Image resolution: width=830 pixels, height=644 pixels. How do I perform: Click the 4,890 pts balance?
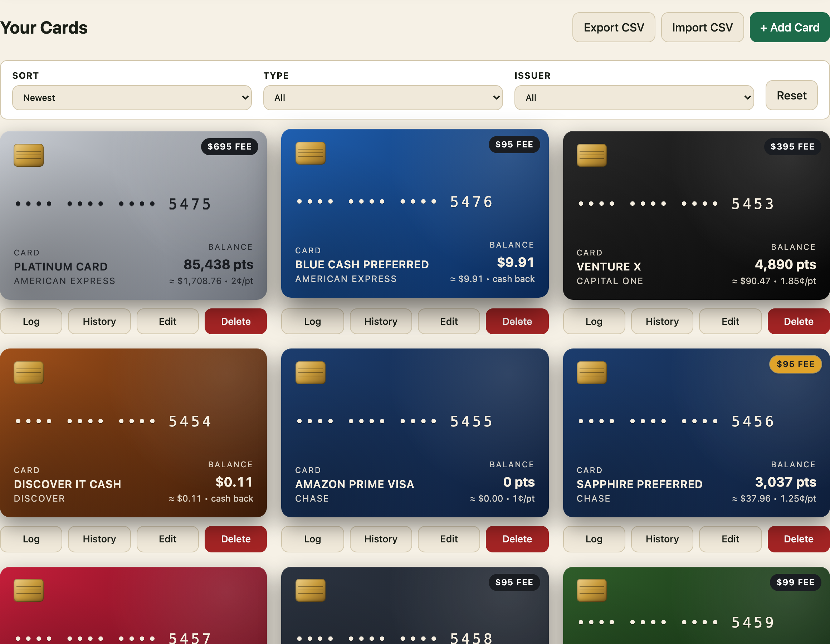click(785, 264)
